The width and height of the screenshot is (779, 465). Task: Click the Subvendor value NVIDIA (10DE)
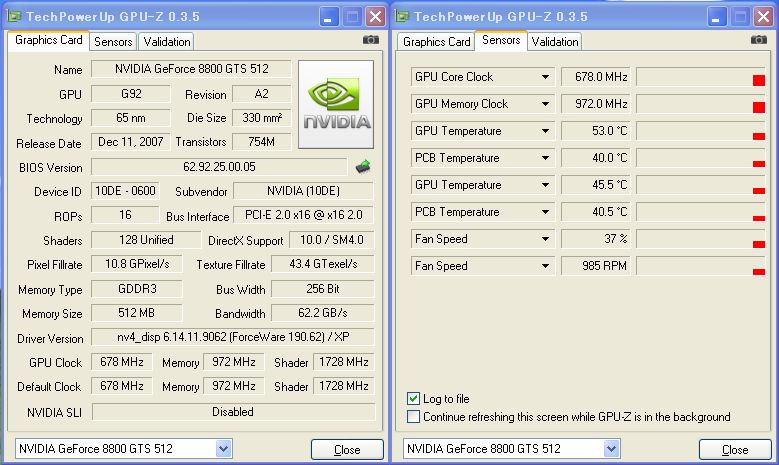point(304,191)
